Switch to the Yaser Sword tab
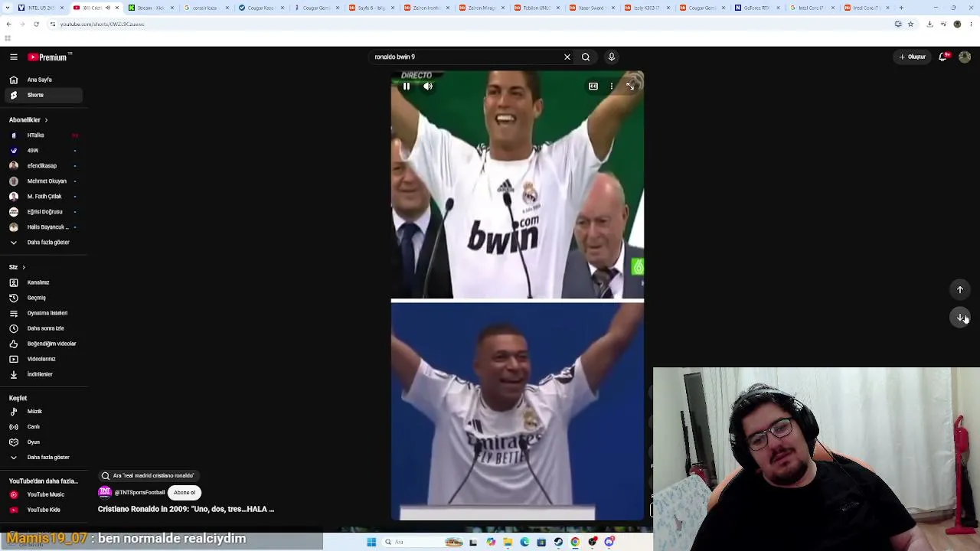The height and width of the screenshot is (551, 980). pyautogui.click(x=593, y=8)
